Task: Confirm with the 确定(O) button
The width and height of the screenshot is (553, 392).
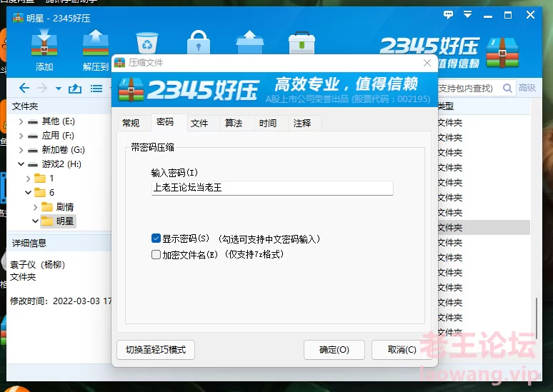Action: coord(334,350)
